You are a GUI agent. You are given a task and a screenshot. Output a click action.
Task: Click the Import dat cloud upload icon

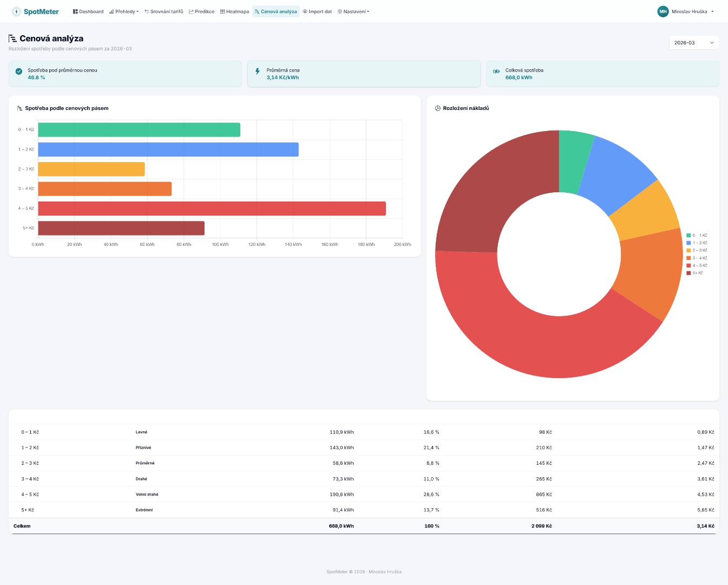click(x=305, y=11)
